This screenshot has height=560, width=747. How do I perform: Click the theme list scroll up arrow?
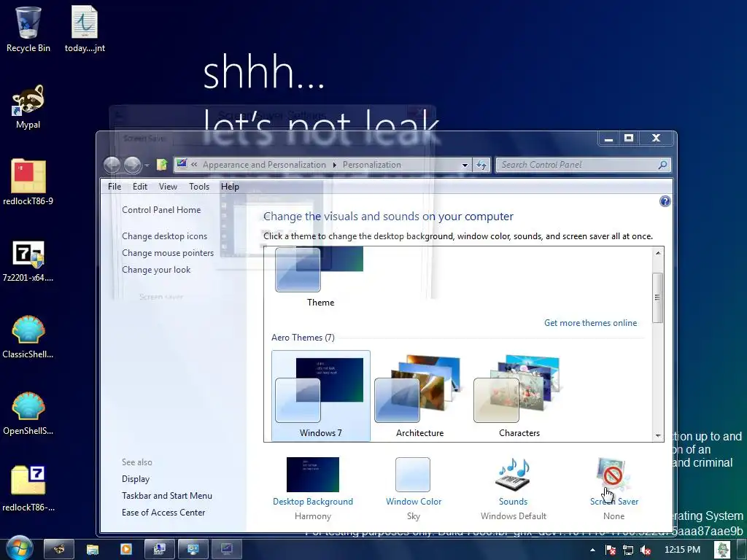(x=658, y=253)
